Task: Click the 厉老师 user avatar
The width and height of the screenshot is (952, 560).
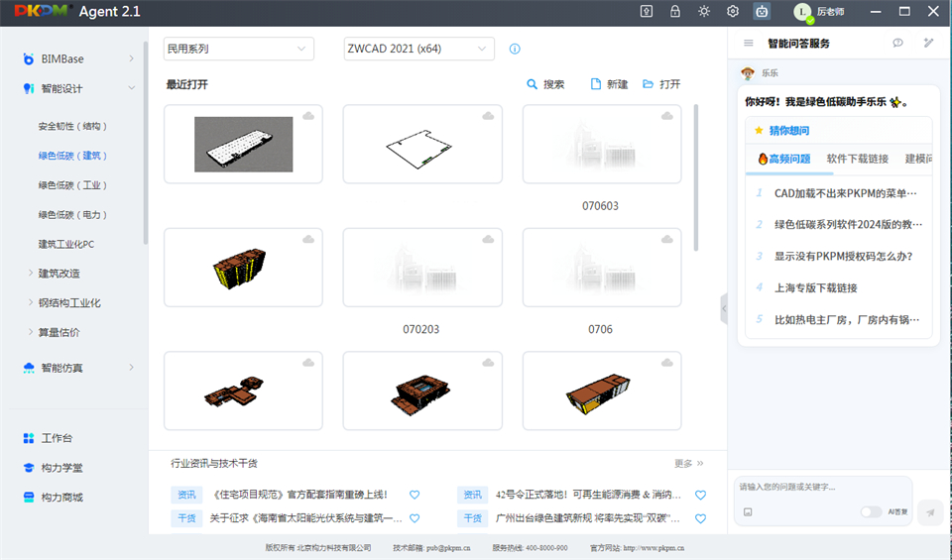Action: click(802, 12)
